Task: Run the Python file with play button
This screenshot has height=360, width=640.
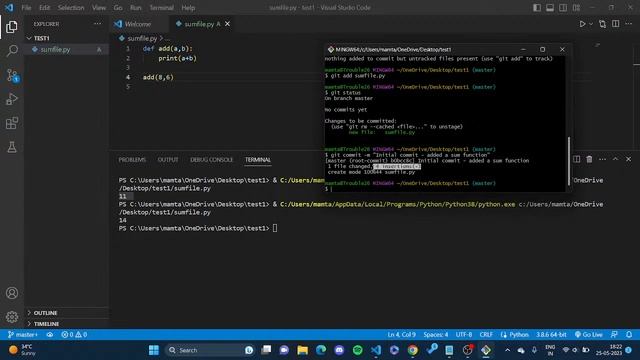Action: [582, 24]
